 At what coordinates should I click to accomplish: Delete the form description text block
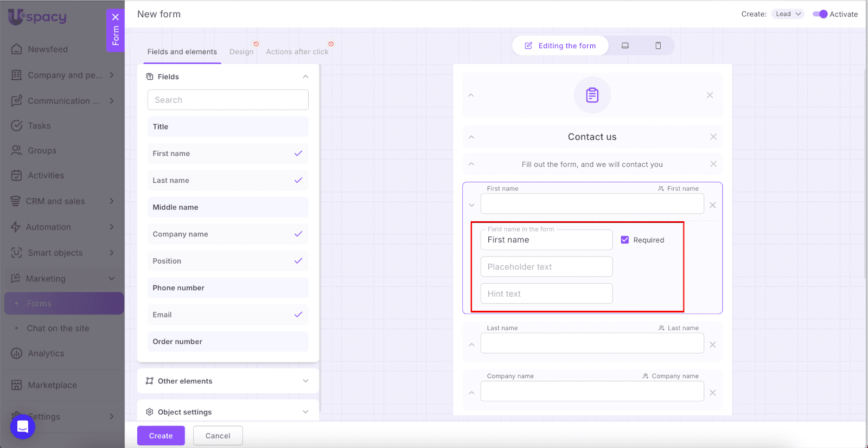713,164
